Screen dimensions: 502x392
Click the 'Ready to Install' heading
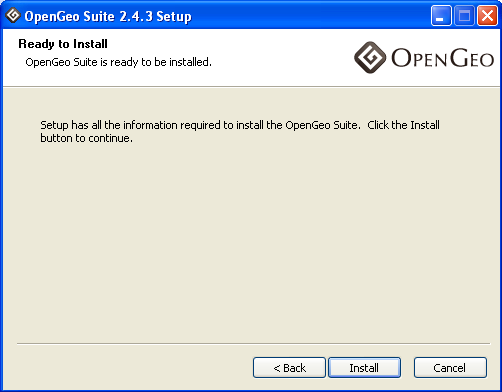click(63, 44)
